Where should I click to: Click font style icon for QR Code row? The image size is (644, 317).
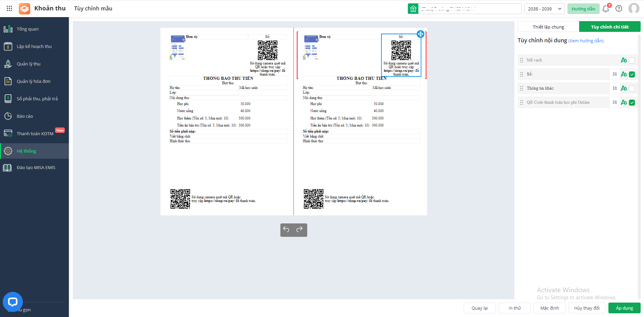coord(624,102)
